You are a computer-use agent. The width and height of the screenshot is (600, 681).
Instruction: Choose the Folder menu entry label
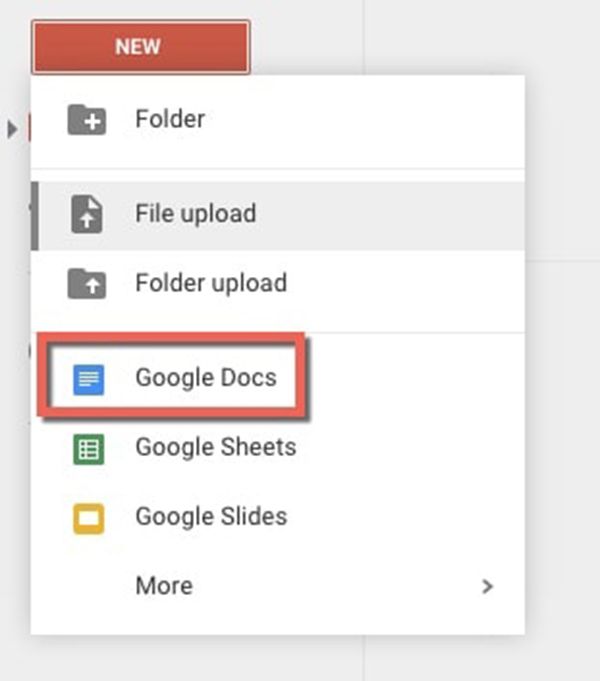pyautogui.click(x=170, y=119)
